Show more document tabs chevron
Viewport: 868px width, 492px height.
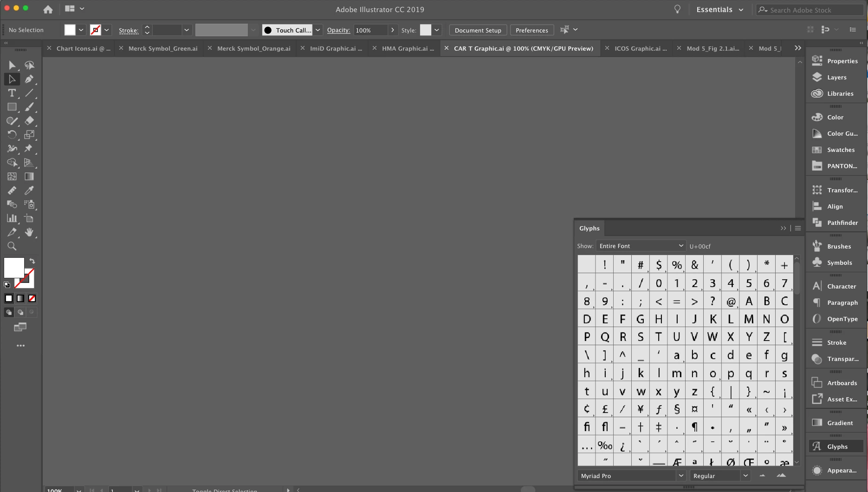click(797, 48)
